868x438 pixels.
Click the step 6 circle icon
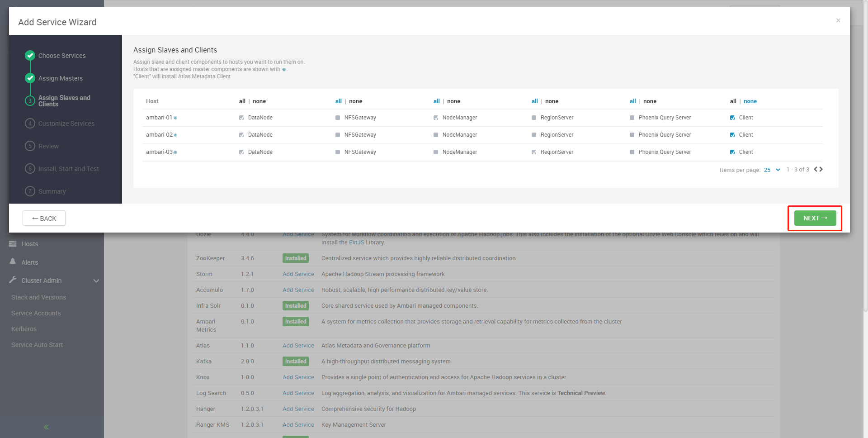tap(30, 168)
